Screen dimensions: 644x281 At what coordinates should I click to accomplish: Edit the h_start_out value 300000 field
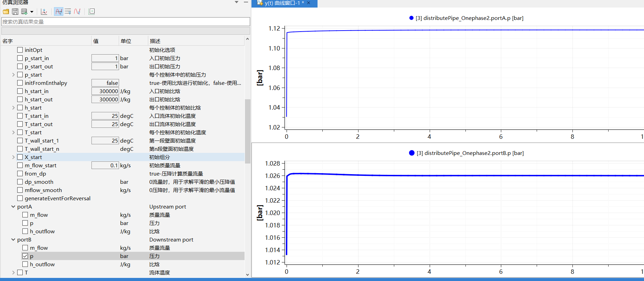pos(105,99)
